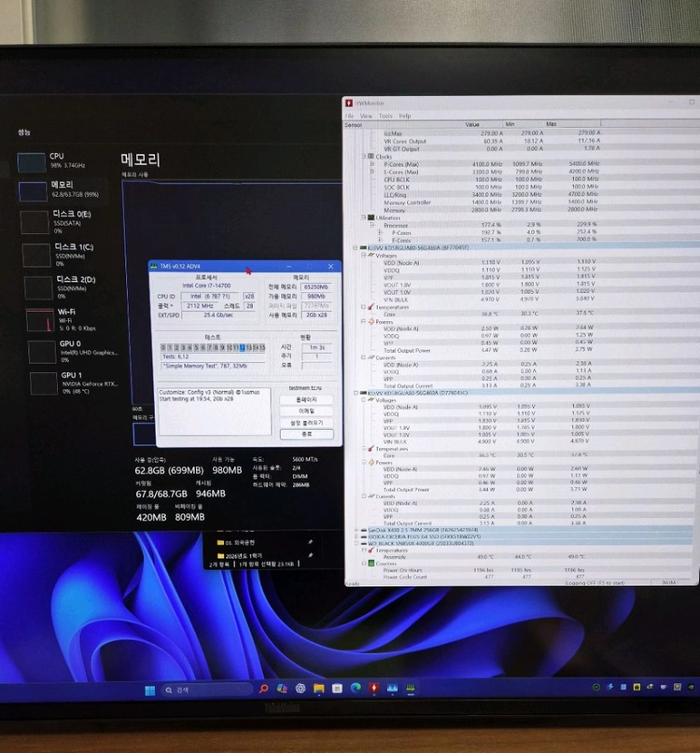Click the Clocks chip icon in HWMonitor
The height and width of the screenshot is (753, 700).
(371, 156)
